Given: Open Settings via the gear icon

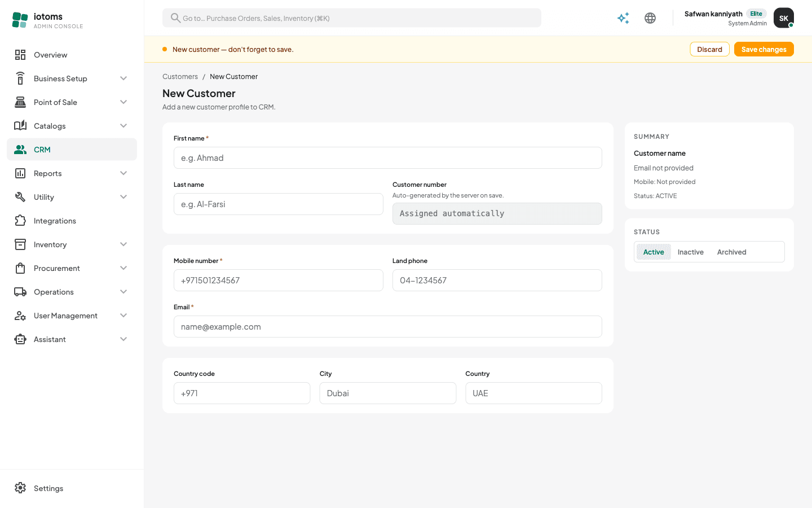Looking at the screenshot, I should (20, 488).
